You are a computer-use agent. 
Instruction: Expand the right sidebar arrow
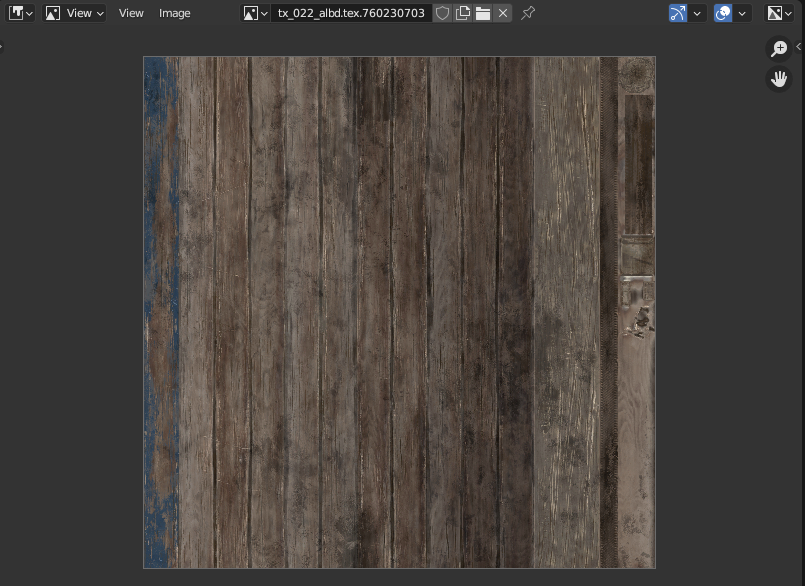tap(799, 47)
